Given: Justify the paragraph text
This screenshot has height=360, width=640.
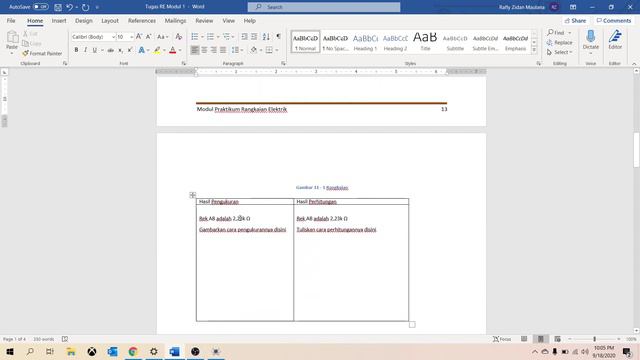Looking at the screenshot, I should pyautogui.click(x=223, y=50).
